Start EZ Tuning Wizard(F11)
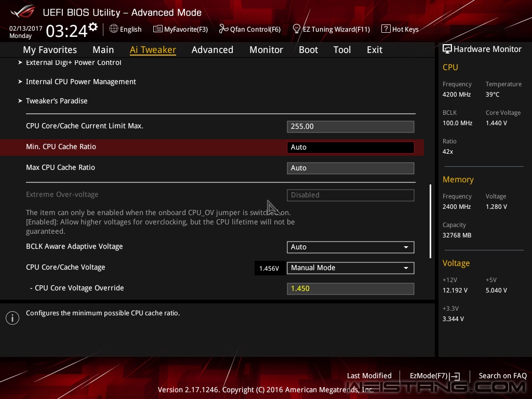This screenshot has height=399, width=532. (x=336, y=30)
